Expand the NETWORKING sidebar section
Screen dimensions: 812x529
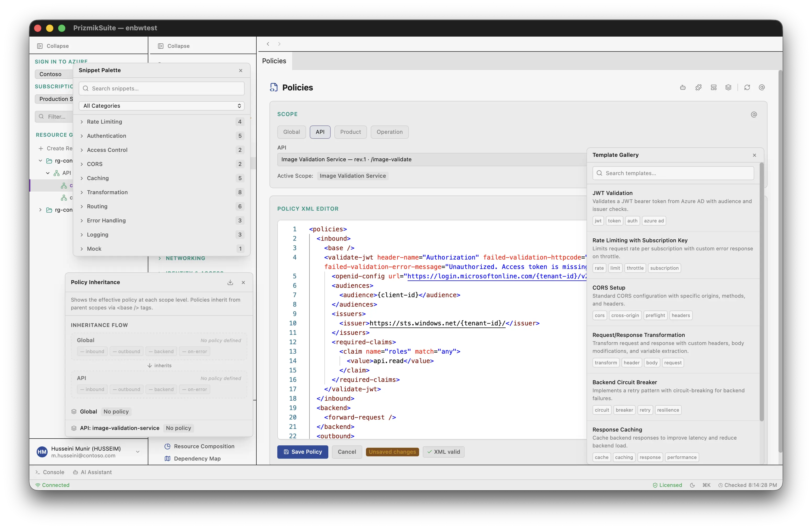pos(182,258)
